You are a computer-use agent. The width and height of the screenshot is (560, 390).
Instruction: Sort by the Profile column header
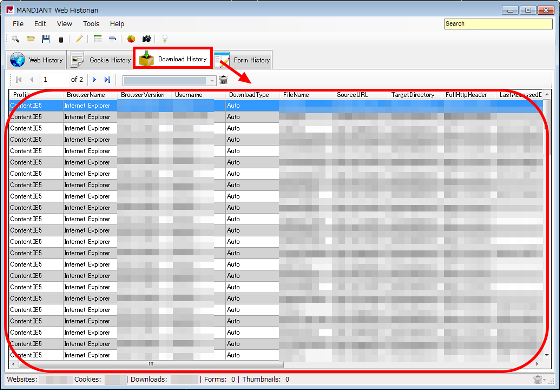coord(37,95)
